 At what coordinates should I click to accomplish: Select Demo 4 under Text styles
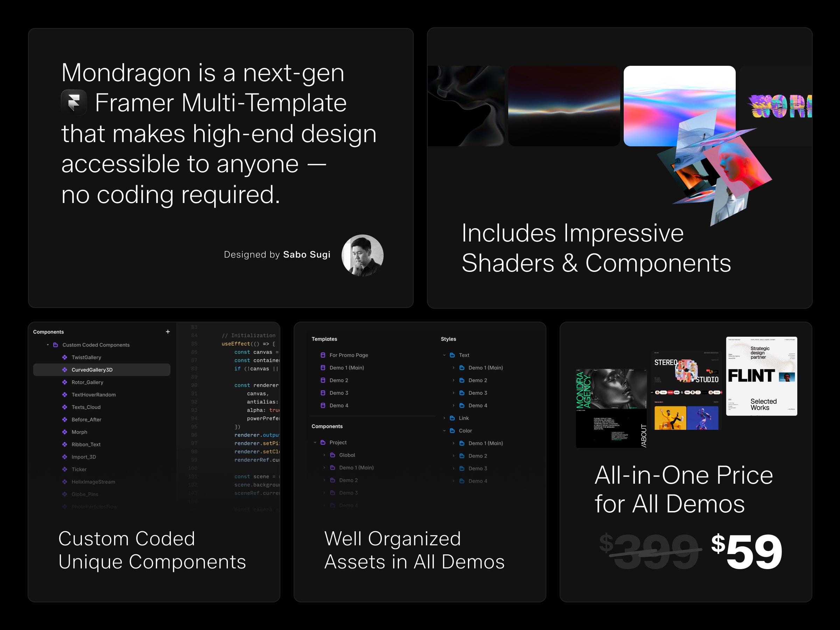coord(478,405)
